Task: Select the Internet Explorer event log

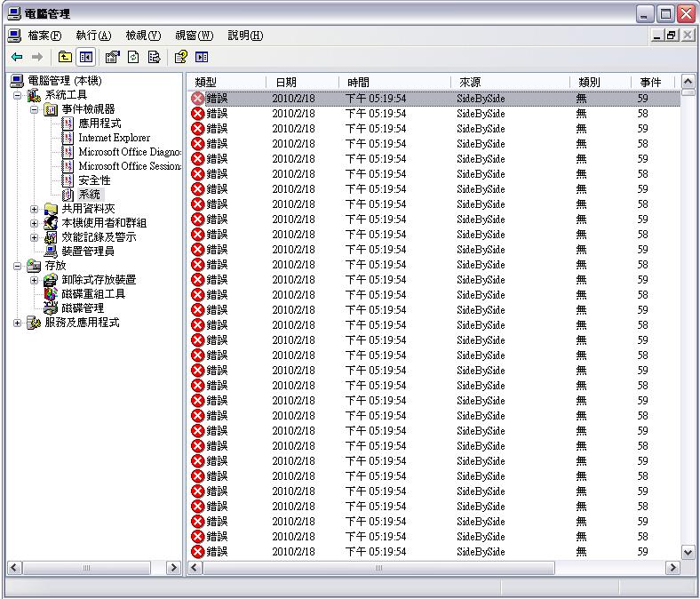Action: pyautogui.click(x=114, y=138)
